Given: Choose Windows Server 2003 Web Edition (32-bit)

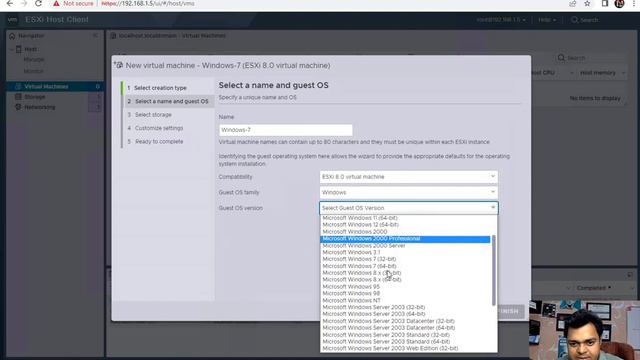Looking at the screenshot, I should [390, 349].
